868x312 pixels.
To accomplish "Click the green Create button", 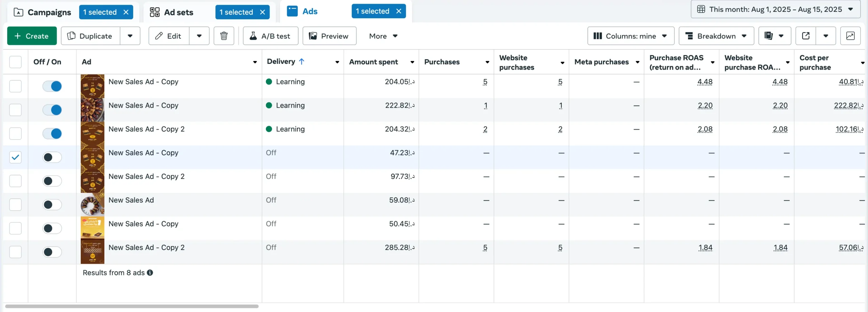I will point(32,36).
